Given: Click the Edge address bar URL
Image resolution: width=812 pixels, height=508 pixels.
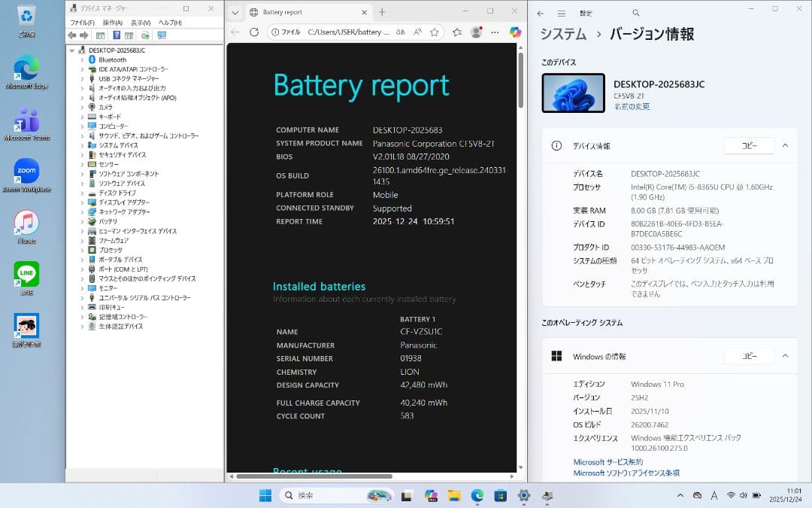Looking at the screenshot, I should click(x=348, y=32).
